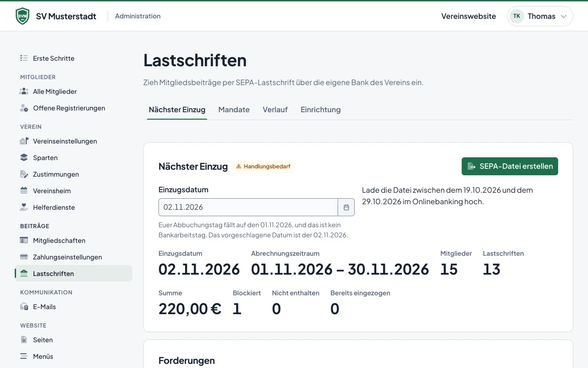Click the Zahlungseinstellungen credit card icon
The height and width of the screenshot is (368, 588).
pyautogui.click(x=24, y=257)
